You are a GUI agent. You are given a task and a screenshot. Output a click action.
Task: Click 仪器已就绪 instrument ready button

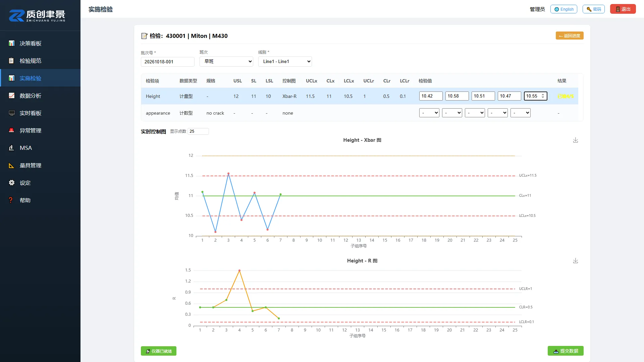[159, 351]
